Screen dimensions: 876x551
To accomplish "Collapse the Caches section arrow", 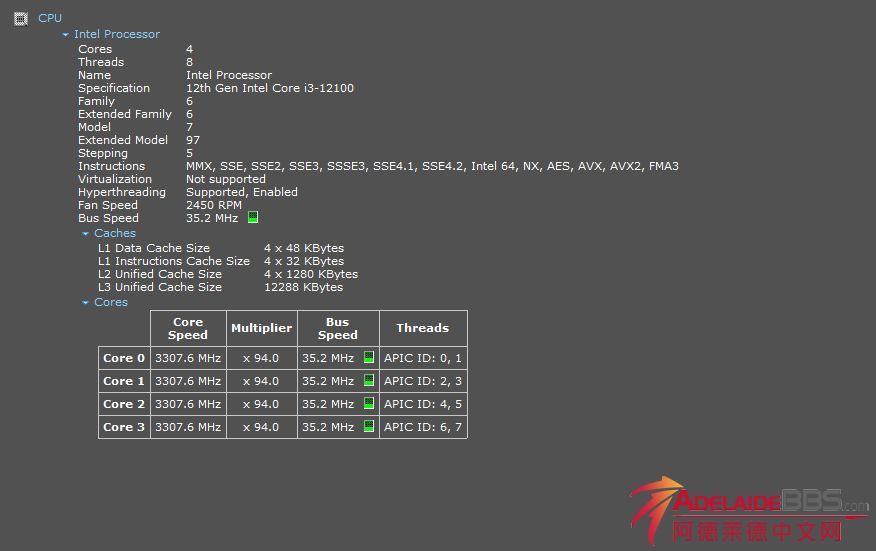I will pyautogui.click(x=85, y=234).
